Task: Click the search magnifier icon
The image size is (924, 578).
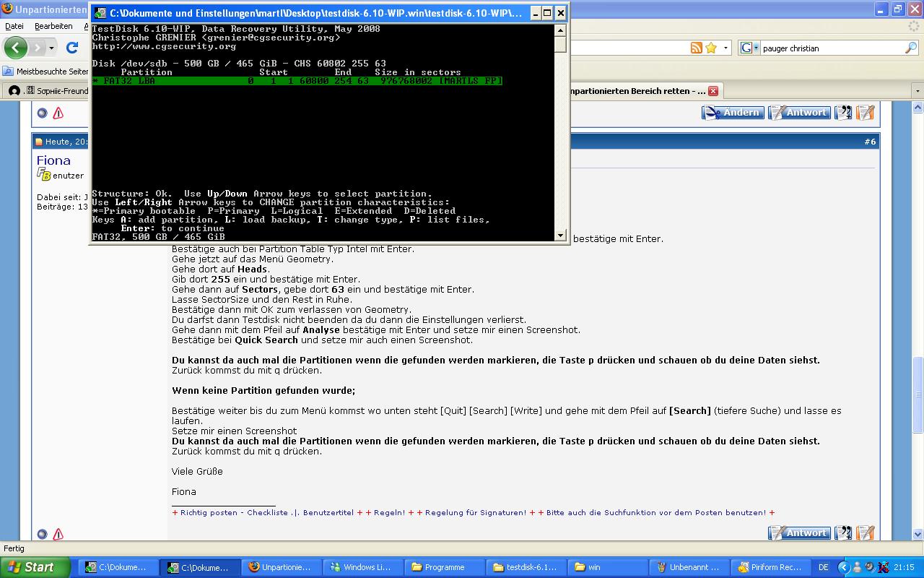Action: click(x=911, y=48)
